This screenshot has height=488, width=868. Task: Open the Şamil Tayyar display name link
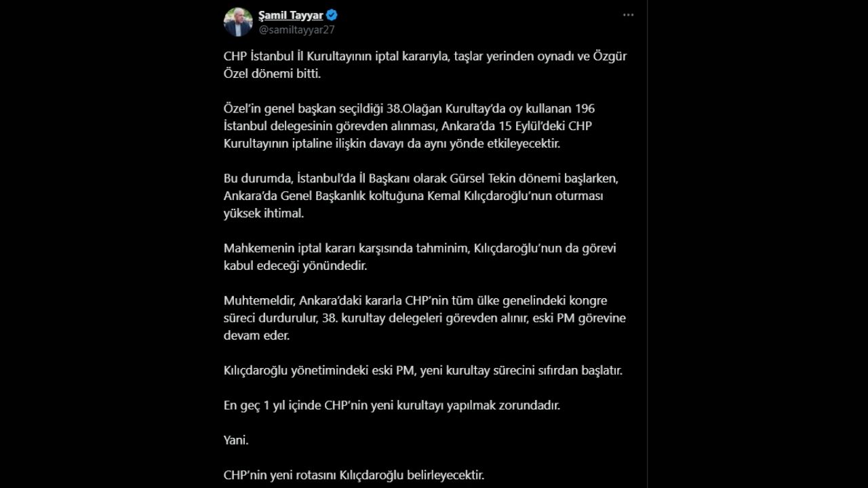tap(290, 15)
